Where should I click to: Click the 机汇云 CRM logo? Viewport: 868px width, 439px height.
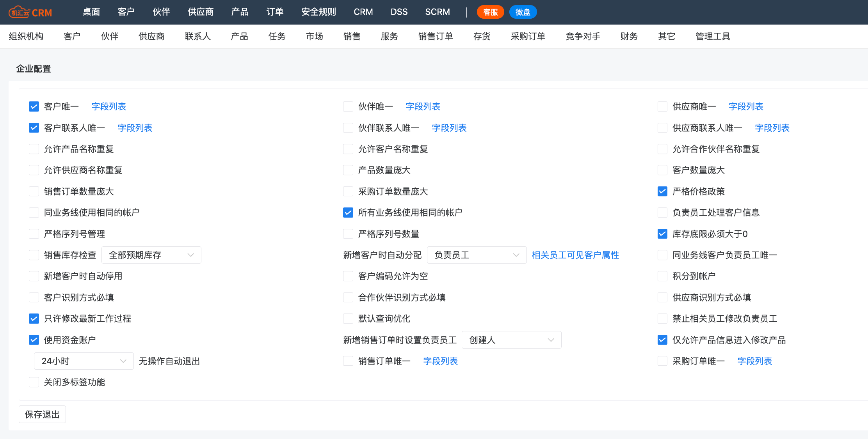30,12
